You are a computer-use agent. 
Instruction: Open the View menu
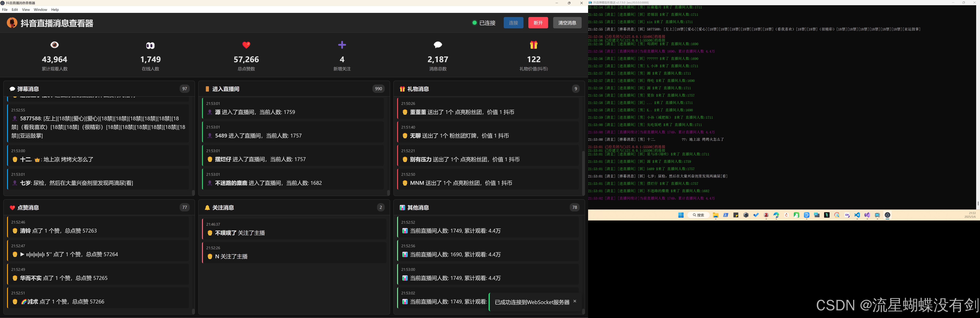click(26, 9)
